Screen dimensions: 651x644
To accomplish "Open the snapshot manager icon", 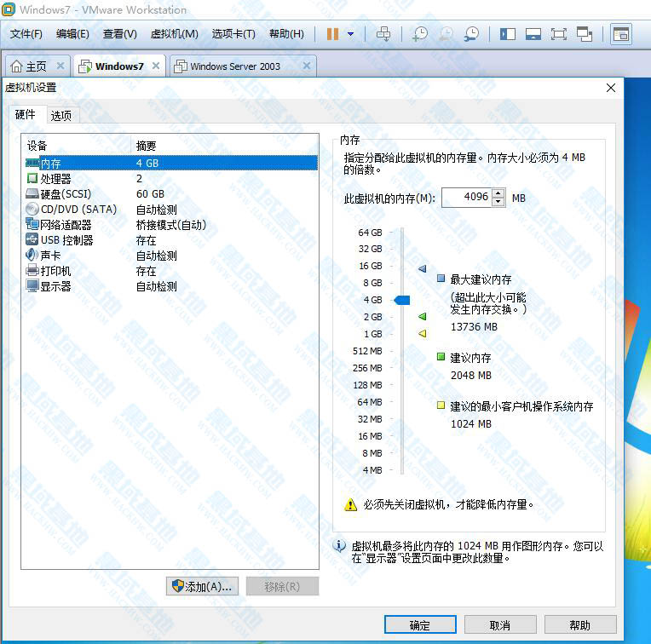I will pyautogui.click(x=472, y=34).
